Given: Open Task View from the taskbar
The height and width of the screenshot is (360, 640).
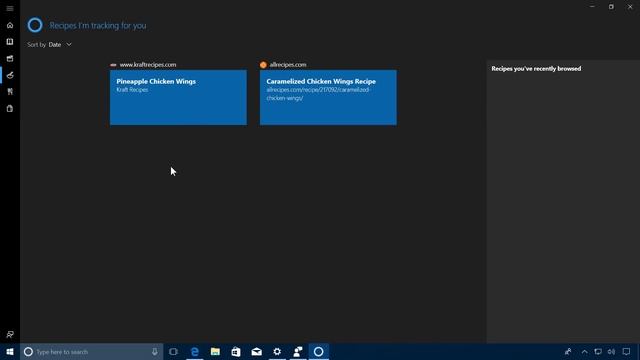Looking at the screenshot, I should coord(173,352).
